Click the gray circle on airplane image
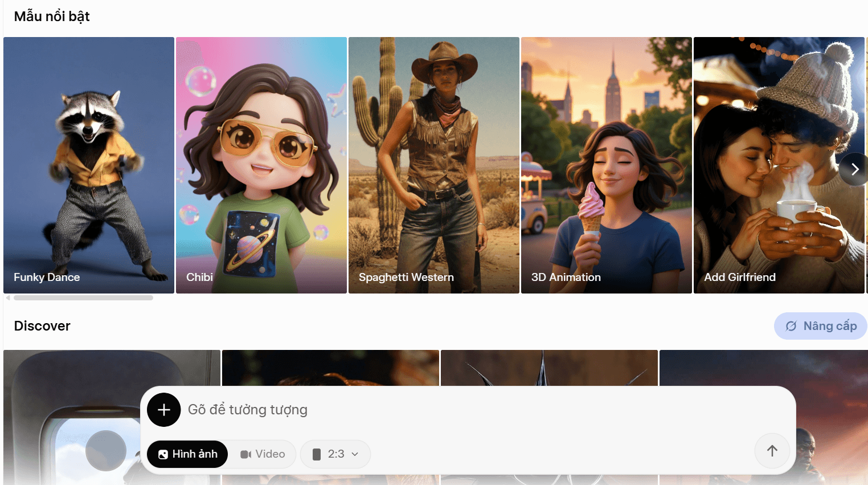This screenshot has width=868, height=485. coord(106,450)
